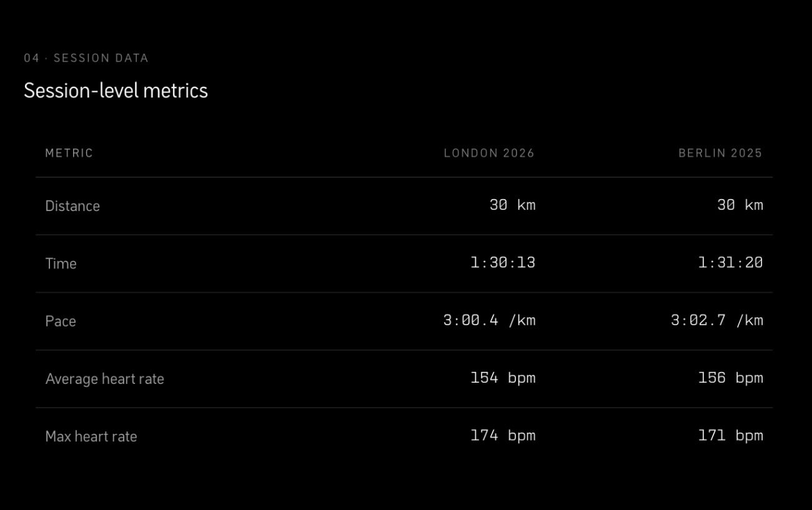
Task: Click the 154 bpm average value
Action: [503, 378]
